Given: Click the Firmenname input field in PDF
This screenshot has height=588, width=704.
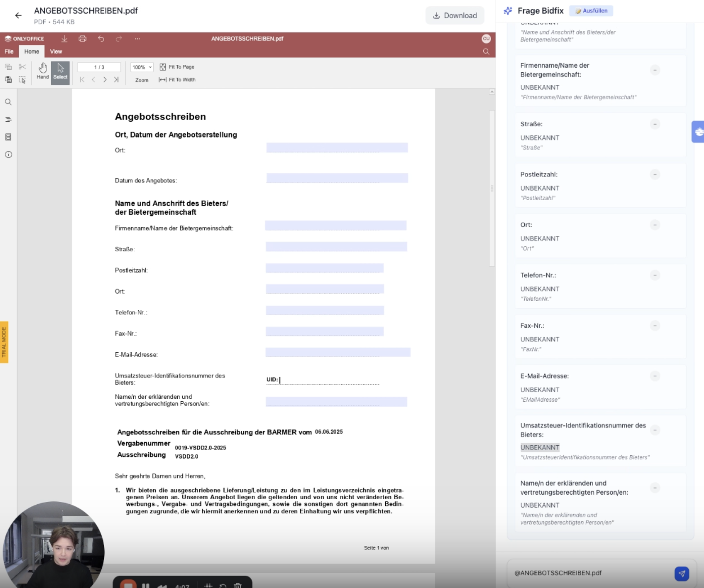Looking at the screenshot, I should [336, 225].
